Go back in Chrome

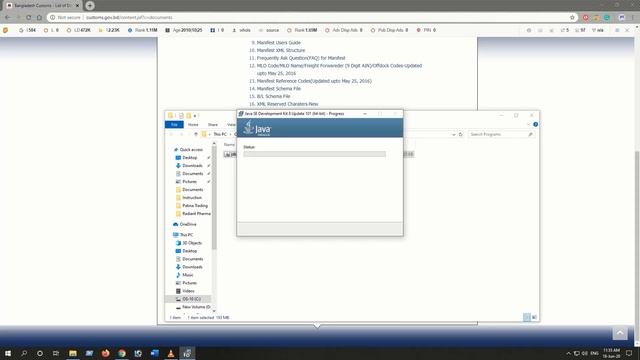pyautogui.click(x=8, y=18)
